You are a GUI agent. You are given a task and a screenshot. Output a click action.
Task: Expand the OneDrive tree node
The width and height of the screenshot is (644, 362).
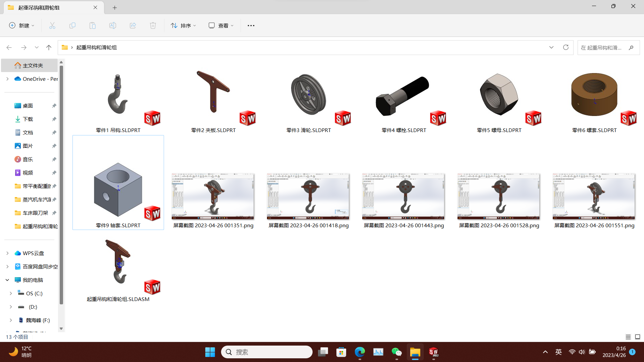[x=7, y=79]
